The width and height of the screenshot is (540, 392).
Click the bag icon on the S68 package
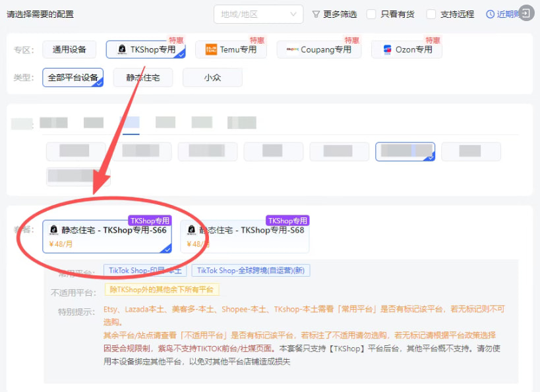pyautogui.click(x=191, y=229)
